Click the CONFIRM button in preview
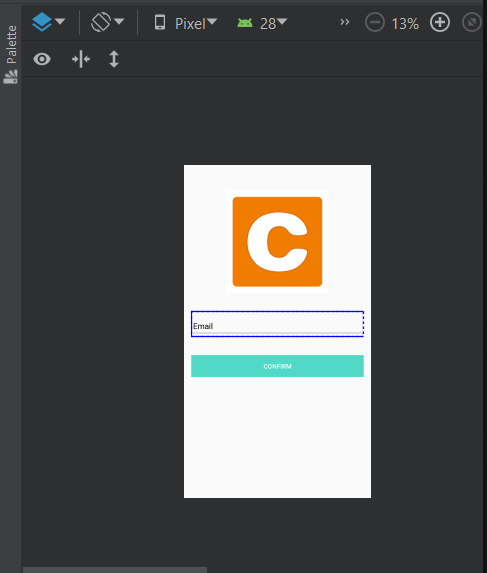 point(277,366)
